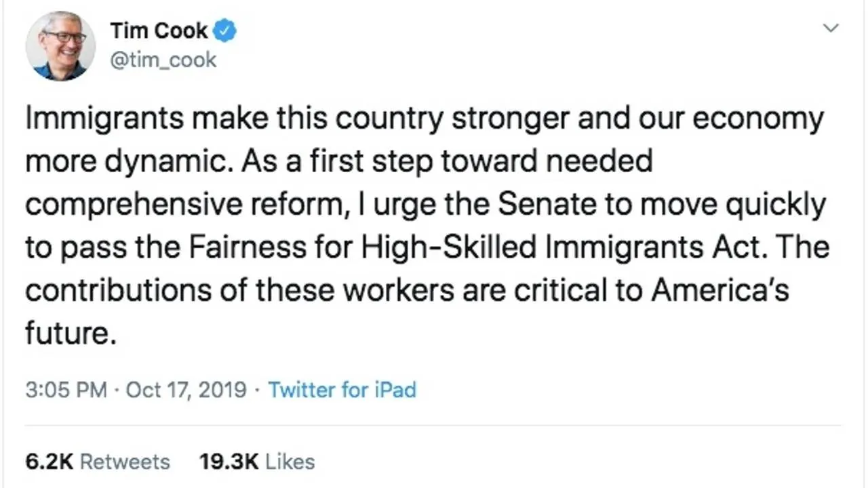This screenshot has height=488, width=868.
Task: Click the word Likes below the tweet
Action: (290, 462)
